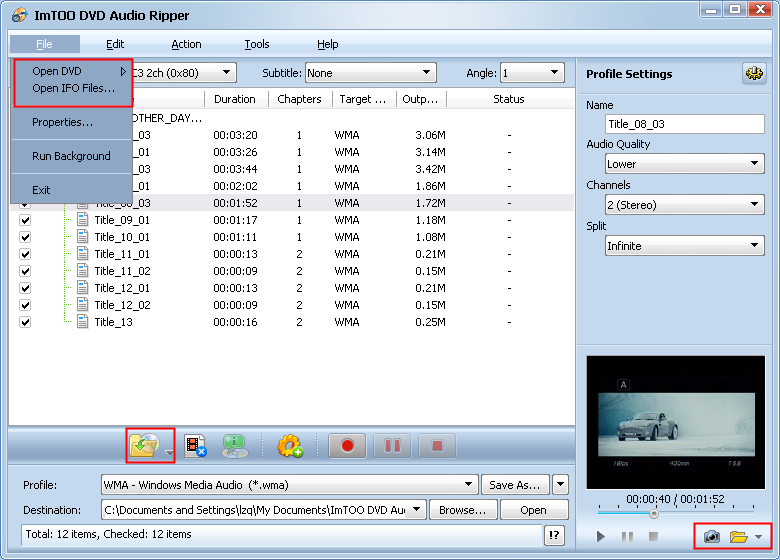Click the Target column header

pyautogui.click(x=363, y=99)
